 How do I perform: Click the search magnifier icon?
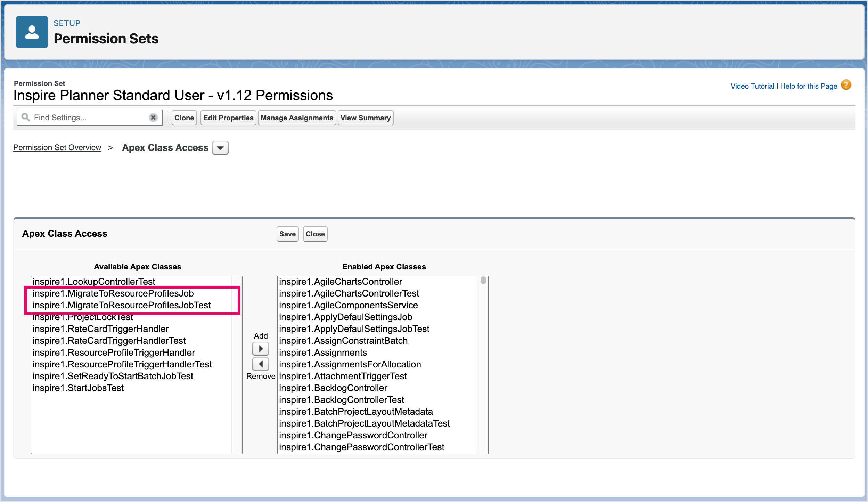coord(26,117)
